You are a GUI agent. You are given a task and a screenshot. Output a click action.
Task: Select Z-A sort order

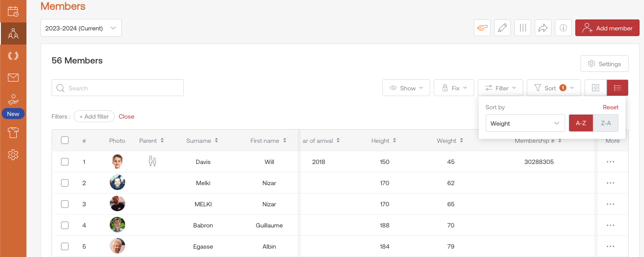tap(606, 123)
